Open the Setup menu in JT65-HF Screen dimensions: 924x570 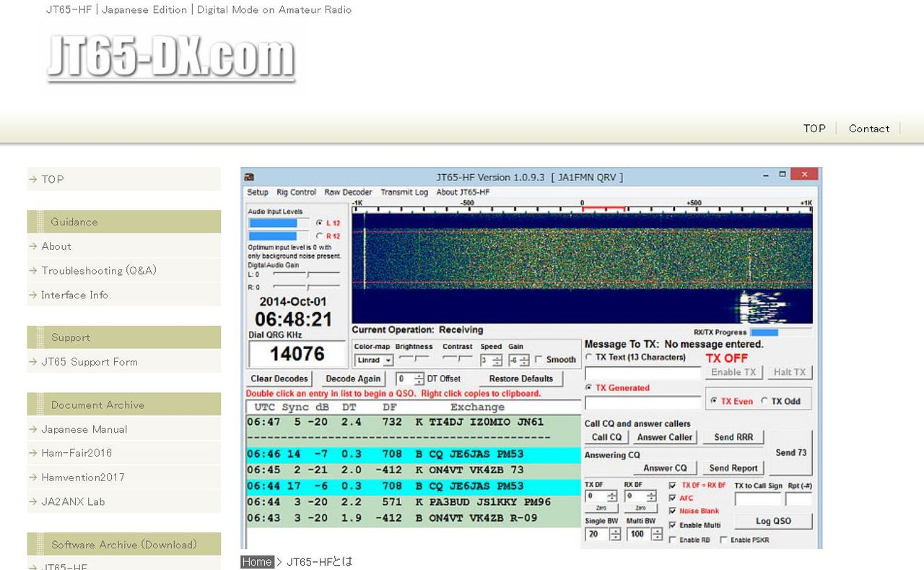[258, 192]
